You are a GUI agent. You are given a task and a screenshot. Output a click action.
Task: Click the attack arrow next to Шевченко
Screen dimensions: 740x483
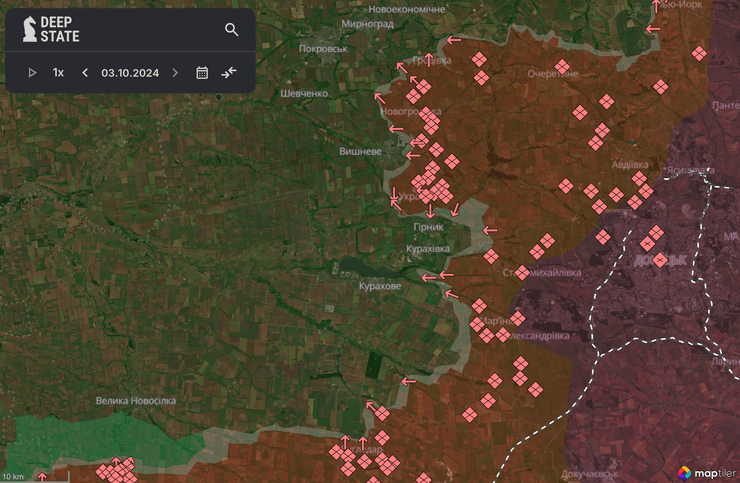pyautogui.click(x=380, y=97)
